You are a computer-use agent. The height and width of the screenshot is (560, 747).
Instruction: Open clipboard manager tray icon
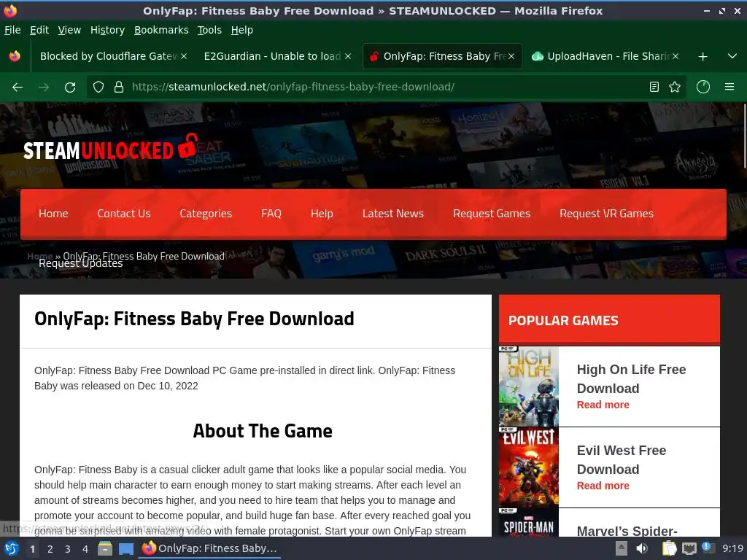[x=670, y=548]
